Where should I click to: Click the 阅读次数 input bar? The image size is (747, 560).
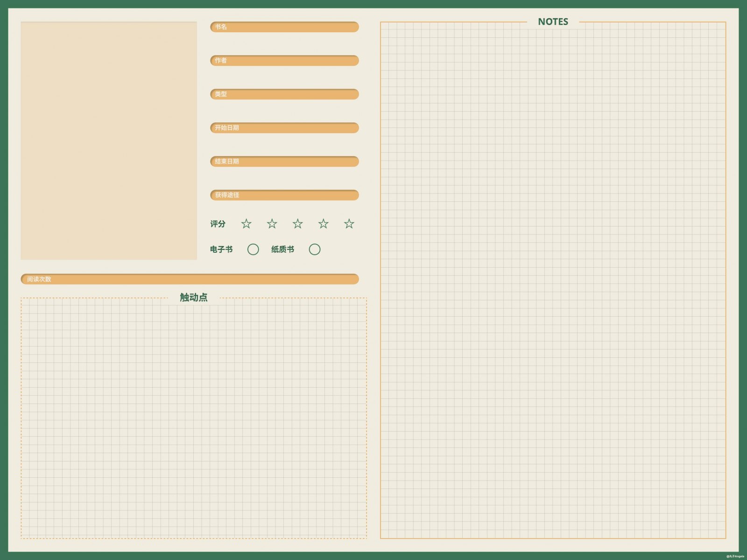click(x=190, y=279)
